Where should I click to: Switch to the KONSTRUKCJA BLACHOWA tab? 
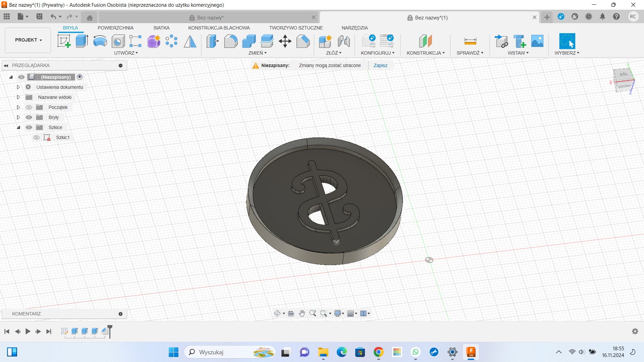coord(219,28)
